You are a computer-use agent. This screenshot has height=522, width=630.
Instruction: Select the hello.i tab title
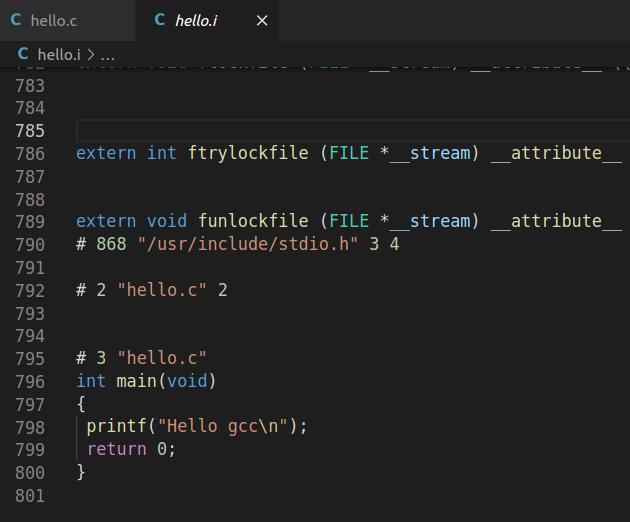click(196, 20)
